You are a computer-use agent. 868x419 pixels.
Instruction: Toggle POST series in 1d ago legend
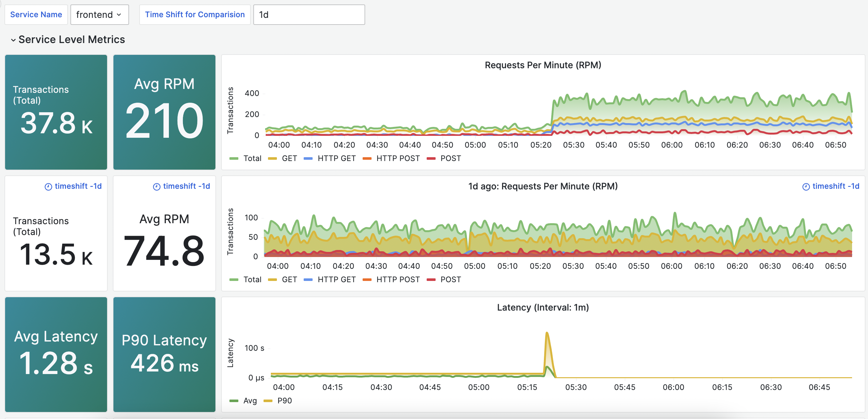coord(450,279)
